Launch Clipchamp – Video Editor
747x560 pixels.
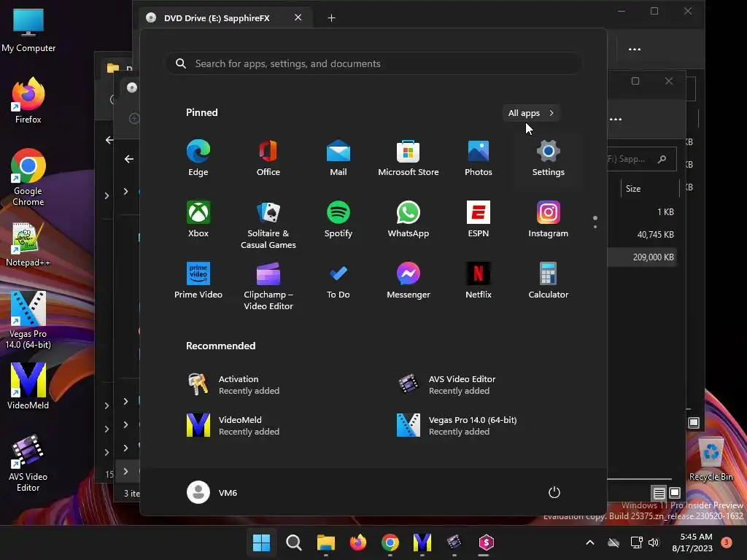(268, 287)
